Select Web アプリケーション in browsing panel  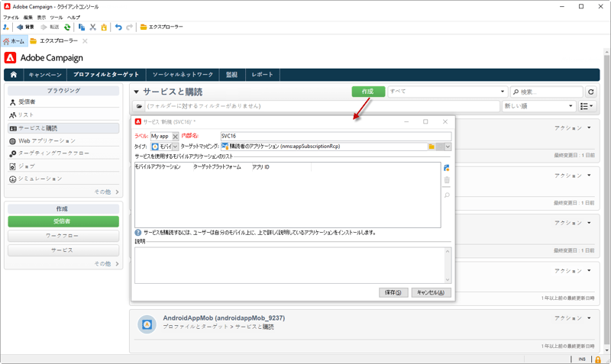point(63,141)
